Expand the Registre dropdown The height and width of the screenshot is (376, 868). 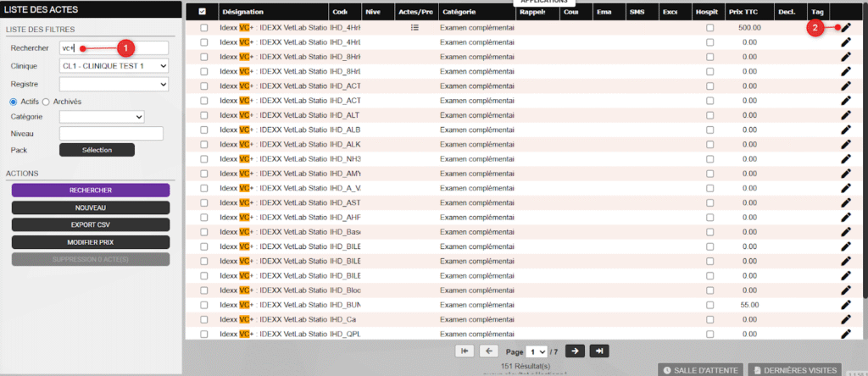click(114, 84)
